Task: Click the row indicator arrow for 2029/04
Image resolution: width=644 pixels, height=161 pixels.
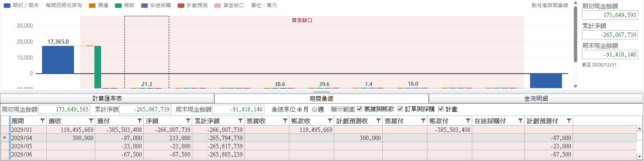Action: (x=5, y=138)
